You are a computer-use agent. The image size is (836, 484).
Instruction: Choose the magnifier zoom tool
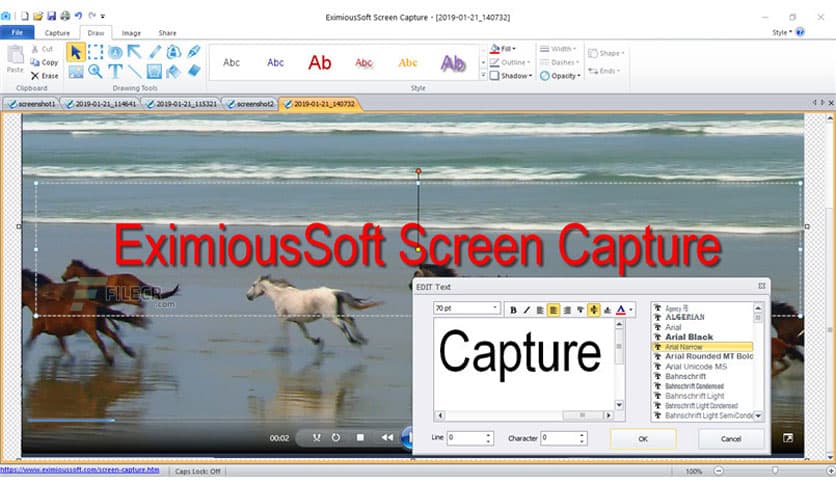(95, 71)
